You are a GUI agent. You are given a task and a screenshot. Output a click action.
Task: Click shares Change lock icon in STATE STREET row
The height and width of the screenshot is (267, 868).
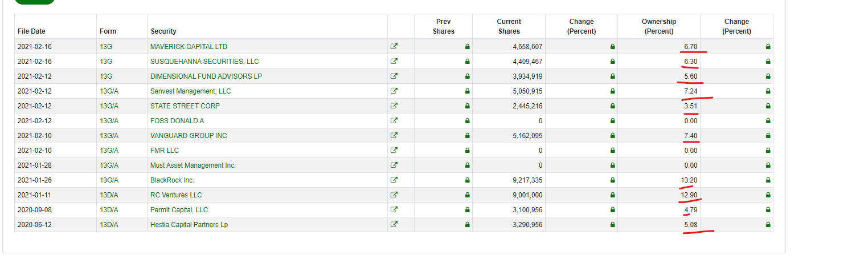pyautogui.click(x=613, y=106)
